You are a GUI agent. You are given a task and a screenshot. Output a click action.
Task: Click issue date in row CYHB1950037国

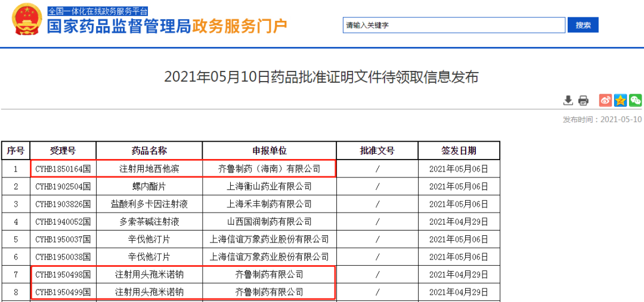[459, 239]
